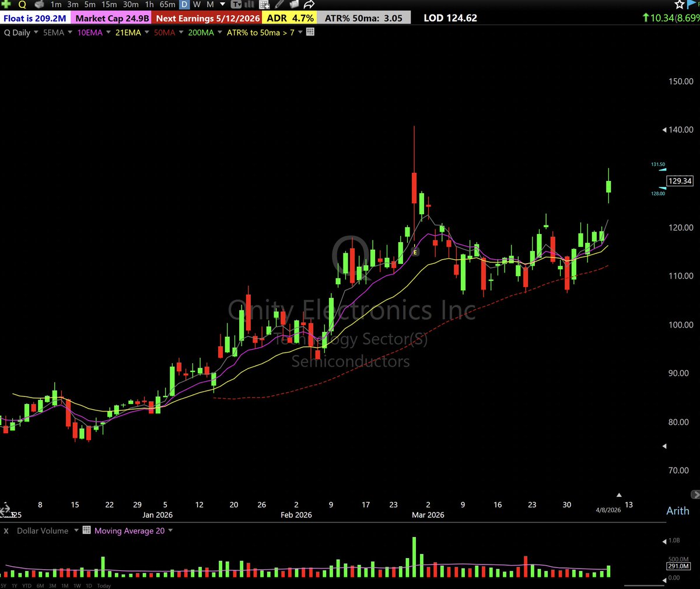The width and height of the screenshot is (700, 589).
Task: Click the right-edge scroll arrow icon near the date axis
Action: tap(695, 494)
